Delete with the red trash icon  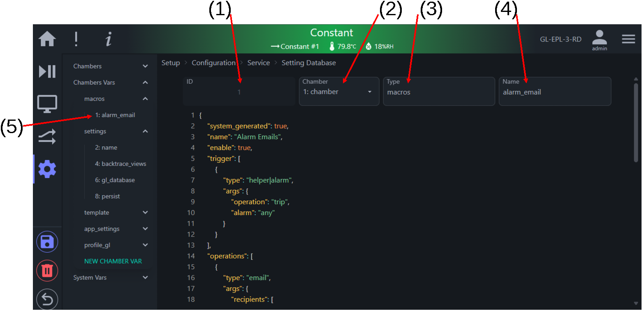[x=47, y=270]
